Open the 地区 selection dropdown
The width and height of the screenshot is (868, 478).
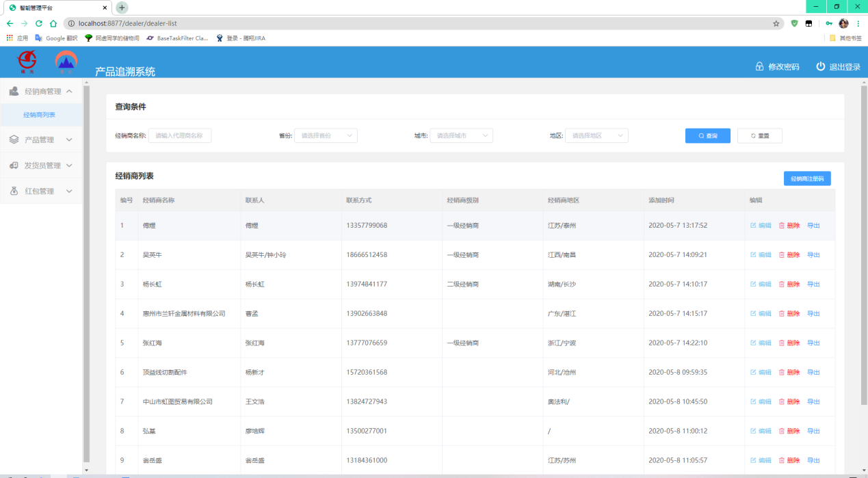click(x=596, y=136)
